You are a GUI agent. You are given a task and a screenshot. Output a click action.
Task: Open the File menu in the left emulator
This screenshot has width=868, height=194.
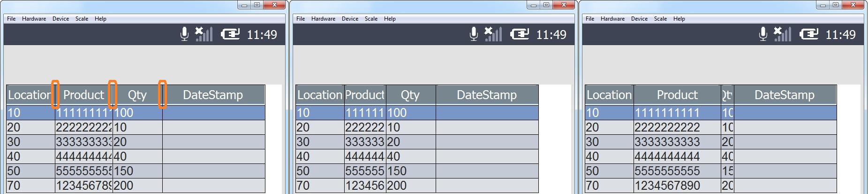11,19
